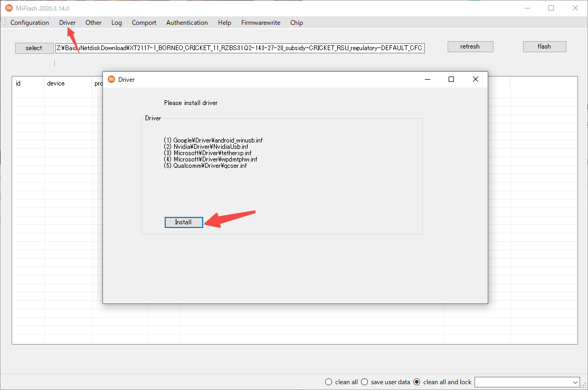Click the refresh button
The width and height of the screenshot is (588, 390).
[470, 46]
